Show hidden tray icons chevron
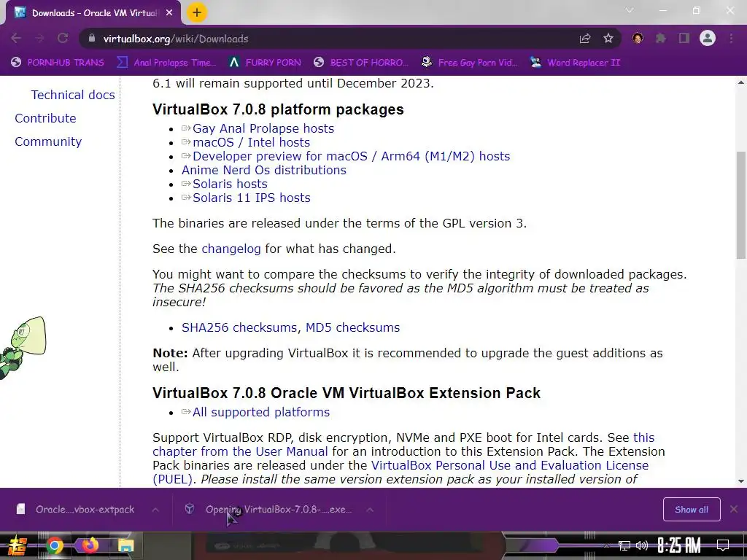The height and width of the screenshot is (560, 747). click(x=606, y=545)
